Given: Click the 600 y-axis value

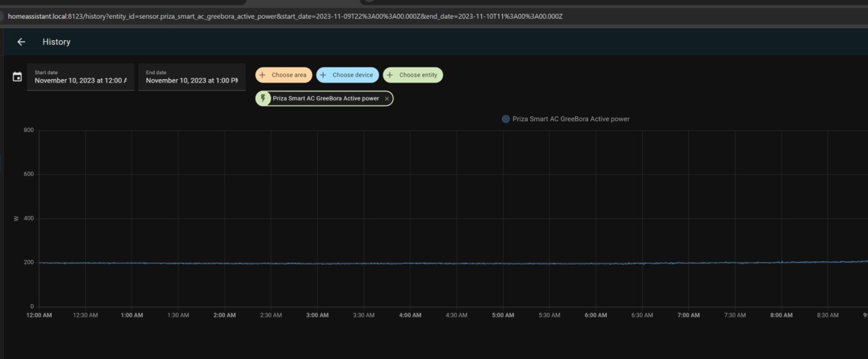Looking at the screenshot, I should point(29,174).
